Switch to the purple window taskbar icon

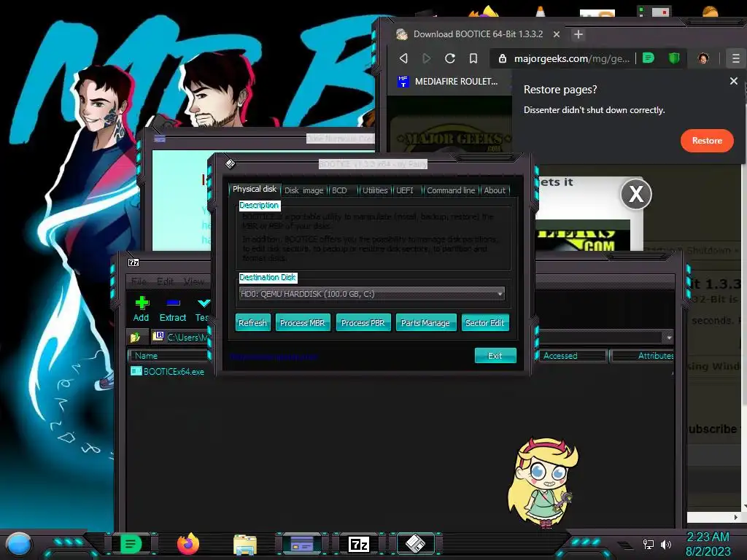(301, 544)
